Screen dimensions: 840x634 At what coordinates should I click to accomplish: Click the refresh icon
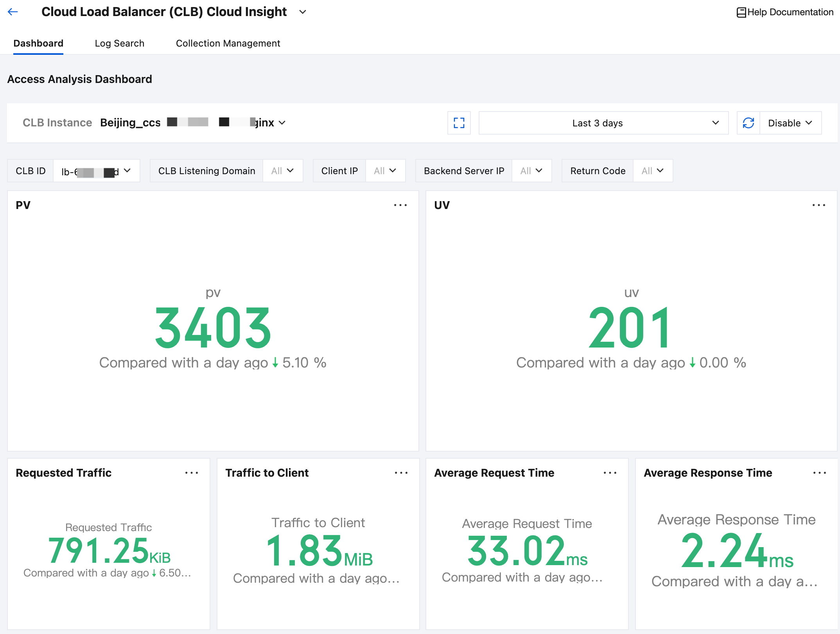(x=748, y=123)
